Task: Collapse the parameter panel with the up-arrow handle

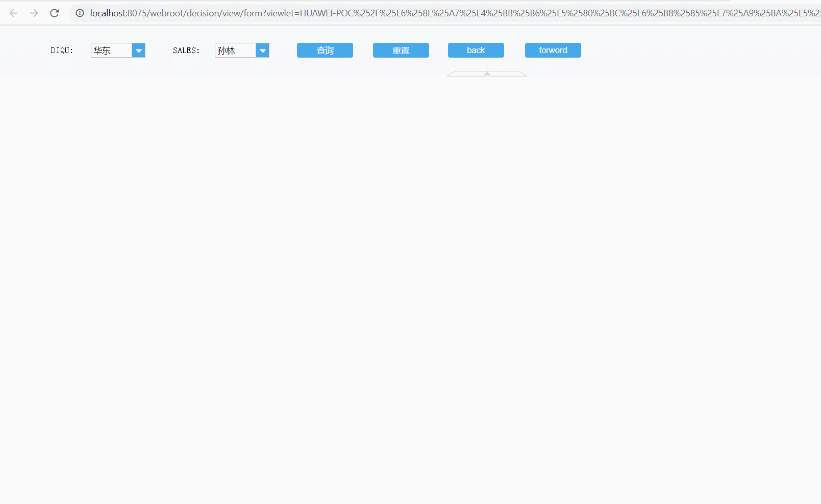Action: click(x=487, y=73)
